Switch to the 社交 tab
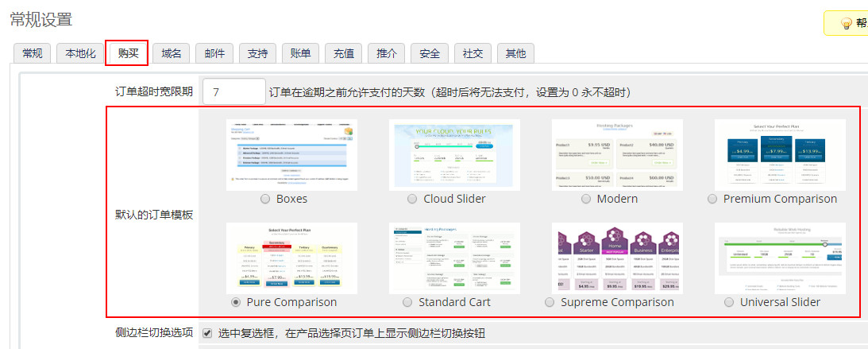The height and width of the screenshot is (349, 868). click(473, 54)
